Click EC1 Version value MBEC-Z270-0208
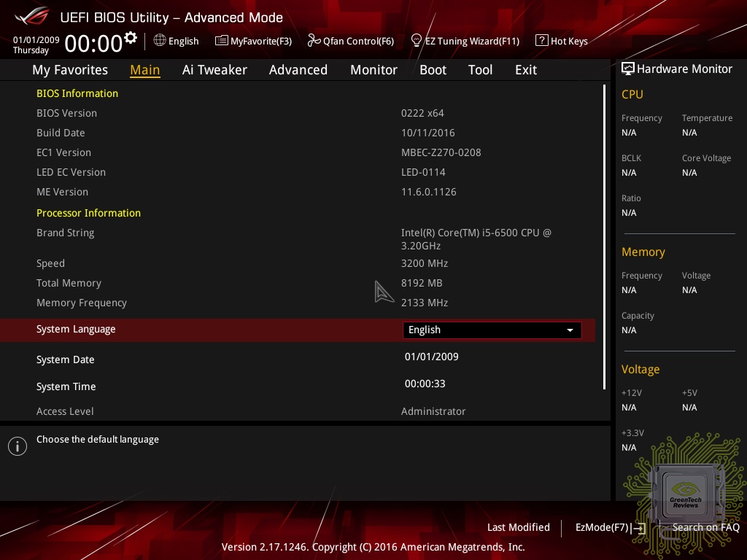 (x=441, y=153)
